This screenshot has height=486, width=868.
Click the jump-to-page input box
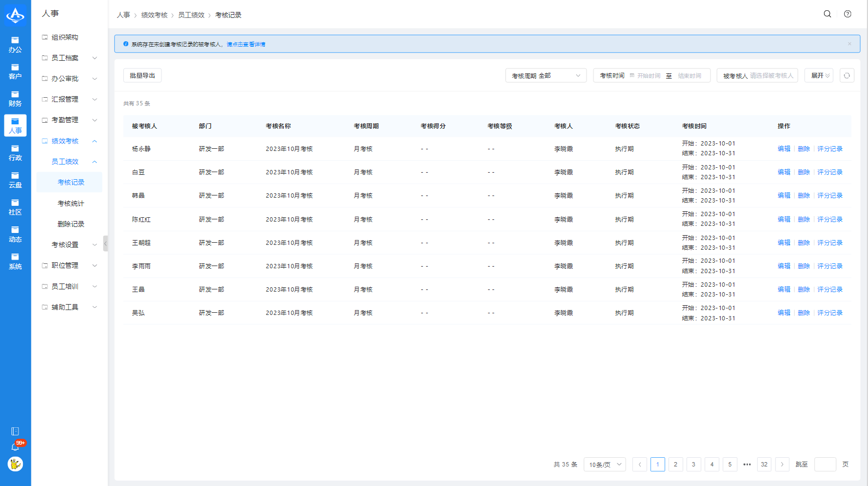825,464
